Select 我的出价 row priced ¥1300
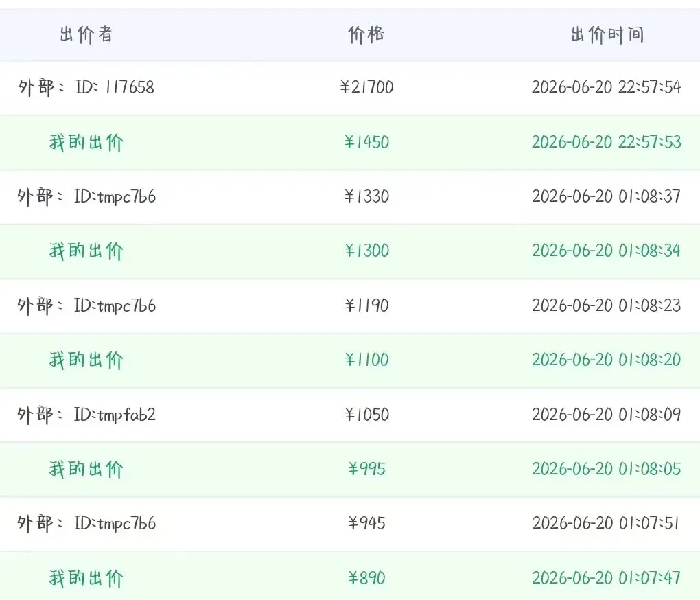Screen dimensions: 700x600 [350, 251]
